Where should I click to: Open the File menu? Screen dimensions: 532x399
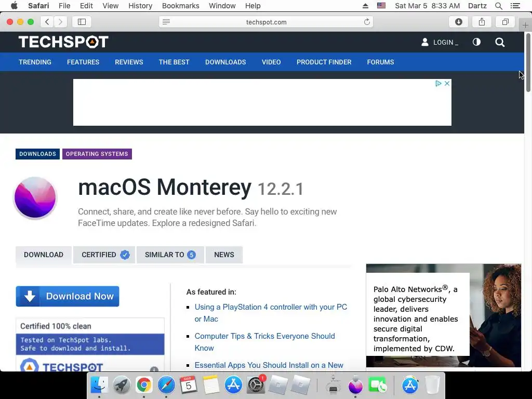[x=64, y=6]
